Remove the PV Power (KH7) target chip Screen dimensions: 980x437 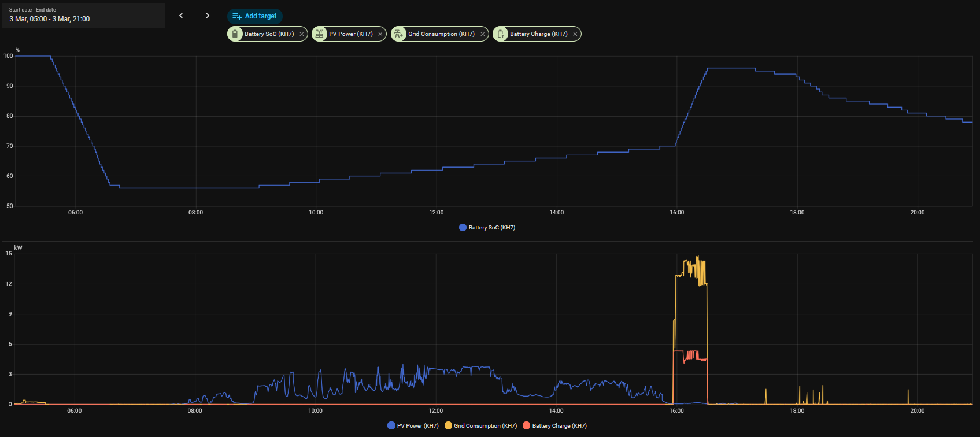pos(380,34)
